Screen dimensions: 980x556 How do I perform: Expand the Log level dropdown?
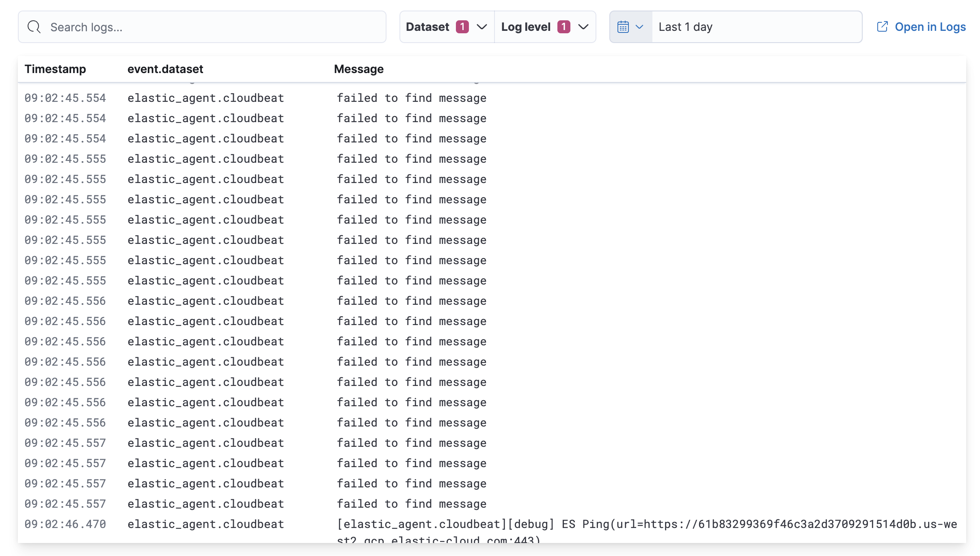point(583,27)
